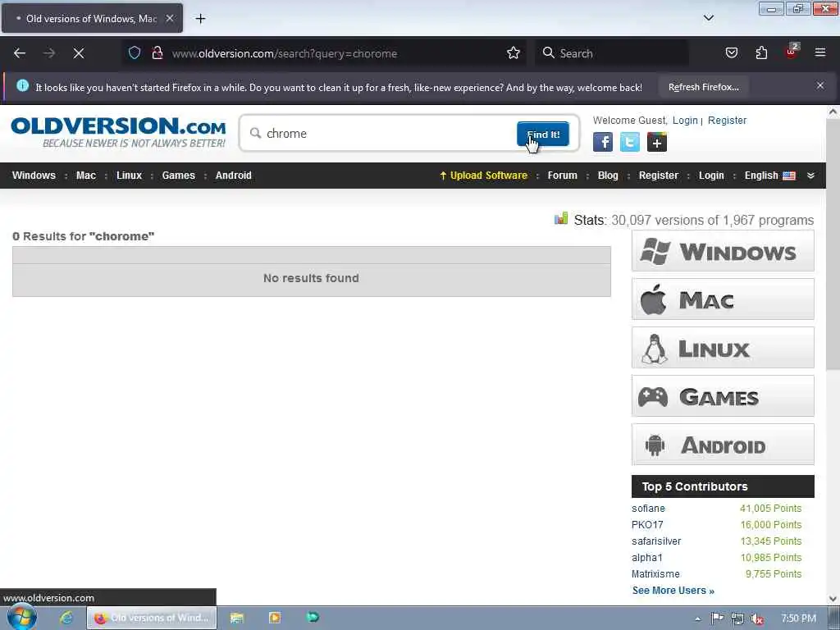Click Refresh Firefox button
The image size is (840, 630).
click(703, 87)
